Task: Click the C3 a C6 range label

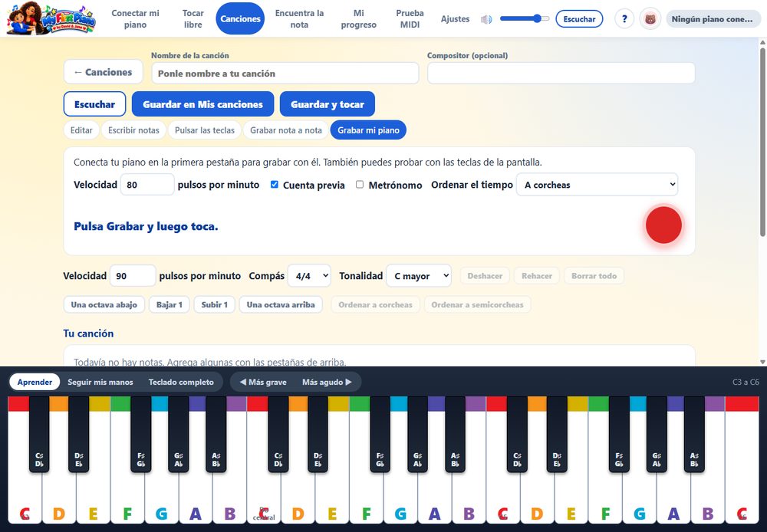Action: pos(746,382)
